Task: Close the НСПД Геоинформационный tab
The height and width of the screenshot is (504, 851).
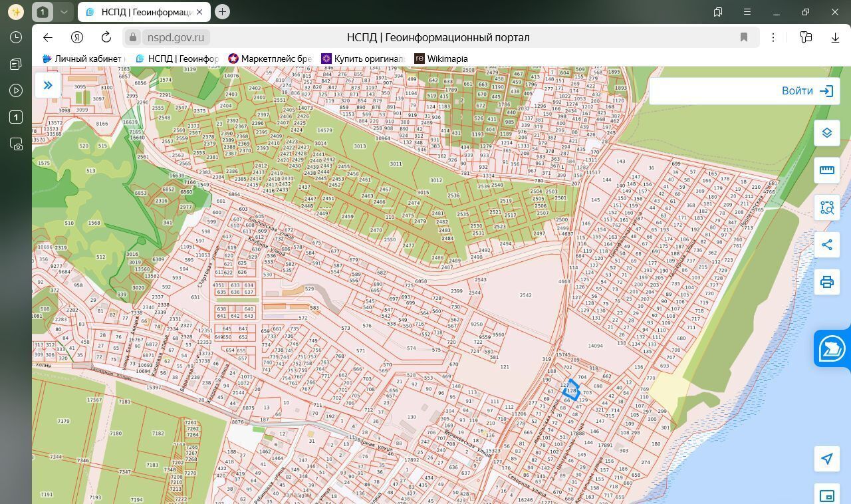Action: click(x=199, y=12)
